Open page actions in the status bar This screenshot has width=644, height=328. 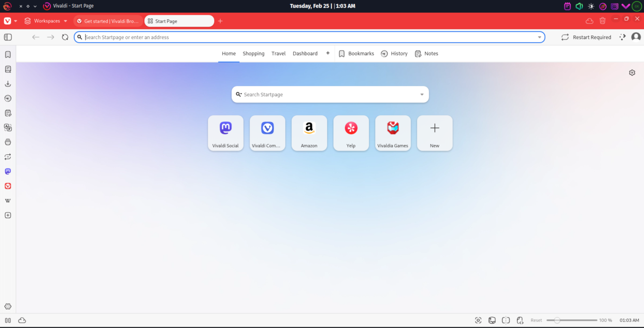(520, 320)
